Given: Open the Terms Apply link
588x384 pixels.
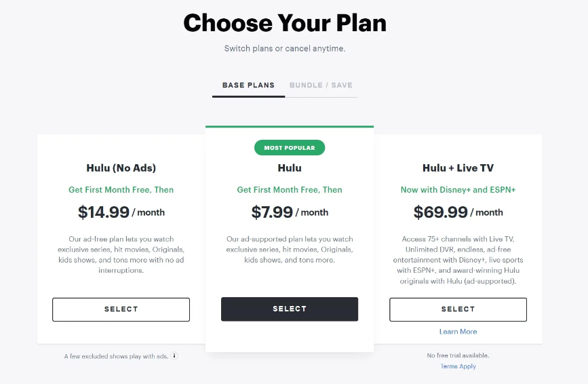Looking at the screenshot, I should tap(458, 366).
